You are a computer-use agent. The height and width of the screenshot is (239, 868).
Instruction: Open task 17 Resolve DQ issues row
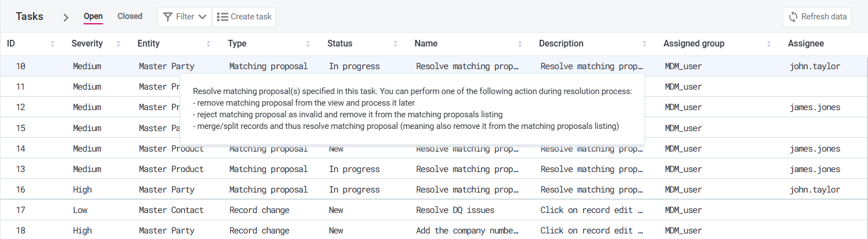click(455, 210)
